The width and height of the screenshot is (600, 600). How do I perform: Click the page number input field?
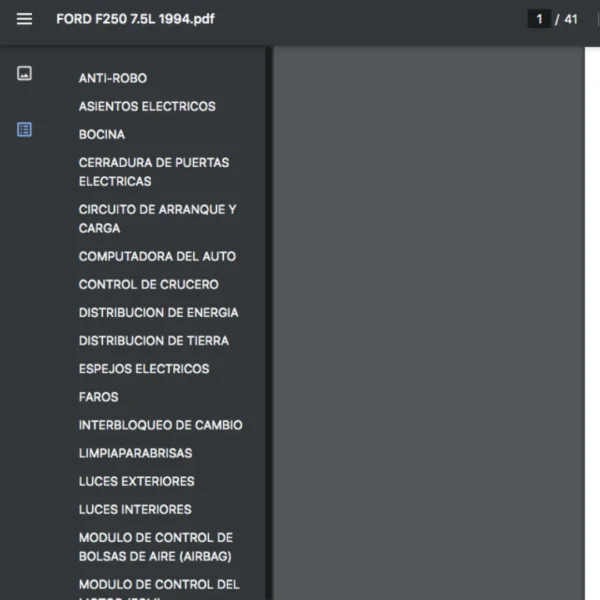539,19
